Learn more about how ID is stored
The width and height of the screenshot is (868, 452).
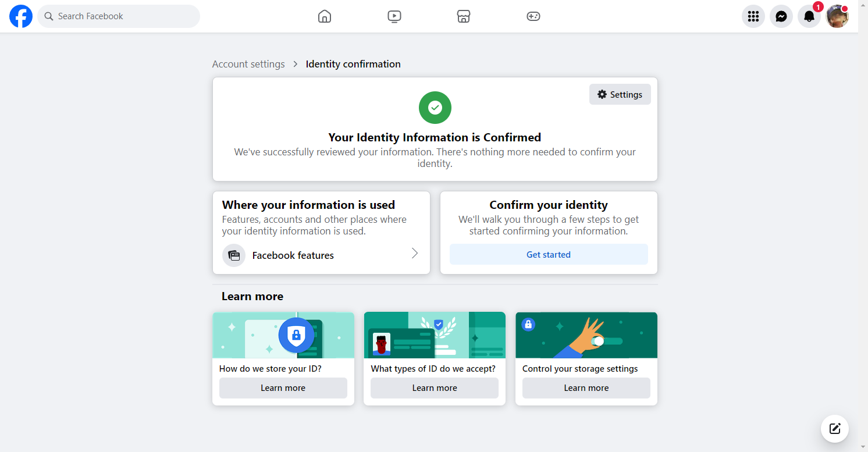pos(283,388)
